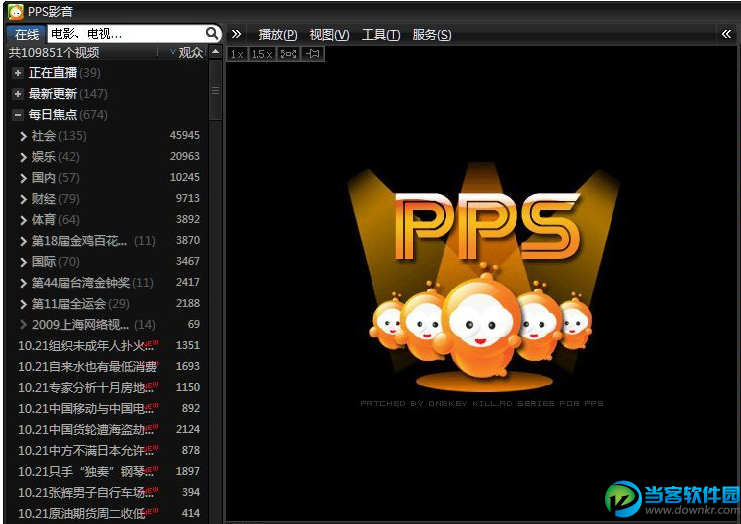This screenshot has height=524, width=741.
Task: Toggle the pin always-on-top icon
Action: (312, 54)
